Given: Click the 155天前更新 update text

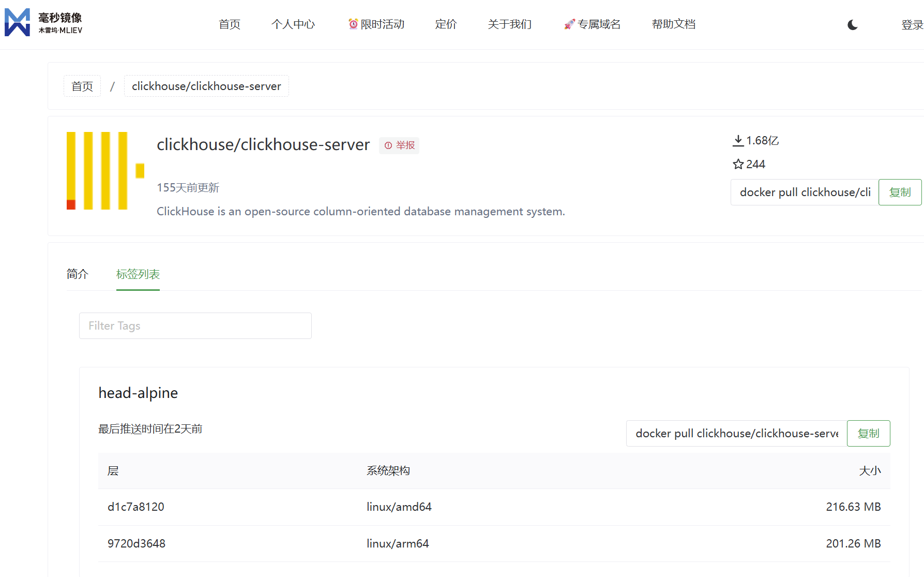Looking at the screenshot, I should click(x=188, y=187).
